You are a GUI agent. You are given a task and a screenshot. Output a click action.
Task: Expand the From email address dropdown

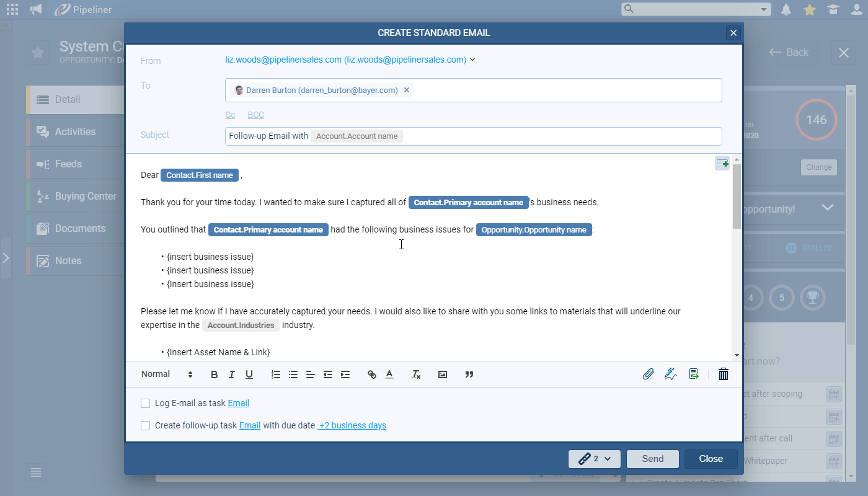472,60
